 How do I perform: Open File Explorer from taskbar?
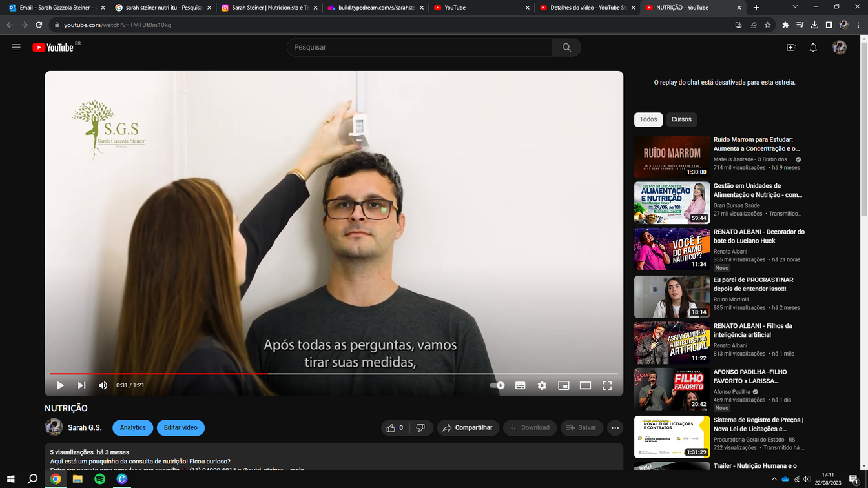(x=77, y=479)
